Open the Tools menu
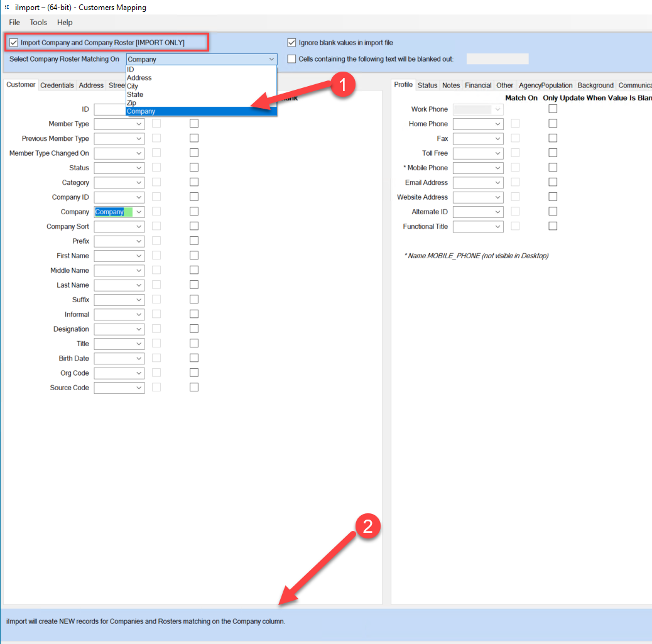The height and width of the screenshot is (644, 652). point(38,23)
